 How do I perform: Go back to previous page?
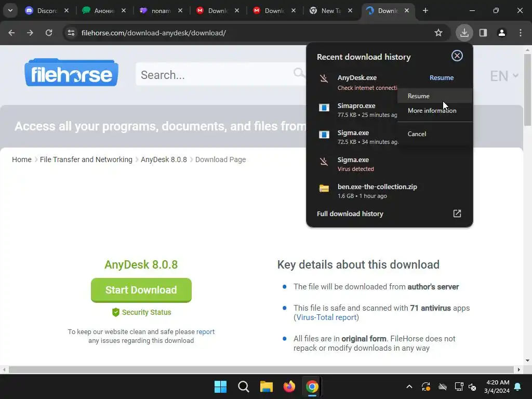[11, 33]
